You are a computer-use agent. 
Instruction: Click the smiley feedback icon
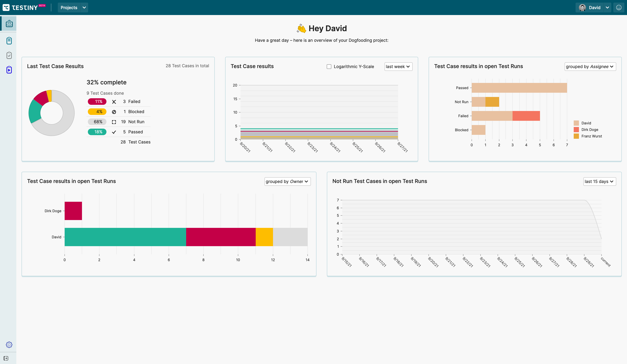pyautogui.click(x=619, y=8)
